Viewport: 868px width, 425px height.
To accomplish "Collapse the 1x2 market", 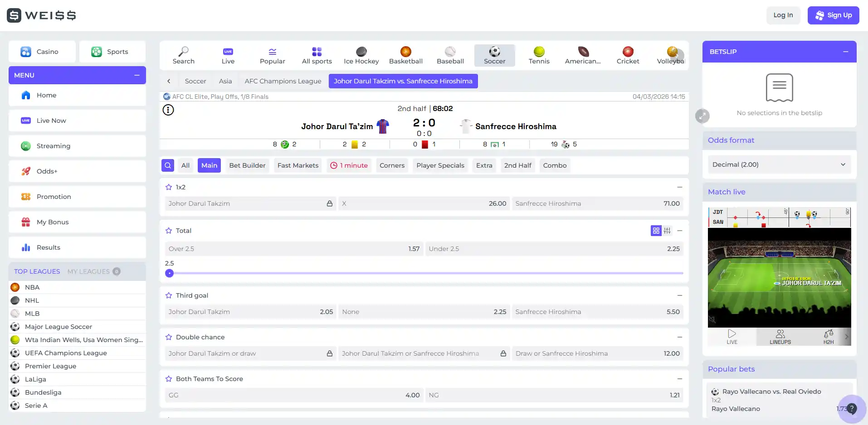I will click(x=679, y=187).
